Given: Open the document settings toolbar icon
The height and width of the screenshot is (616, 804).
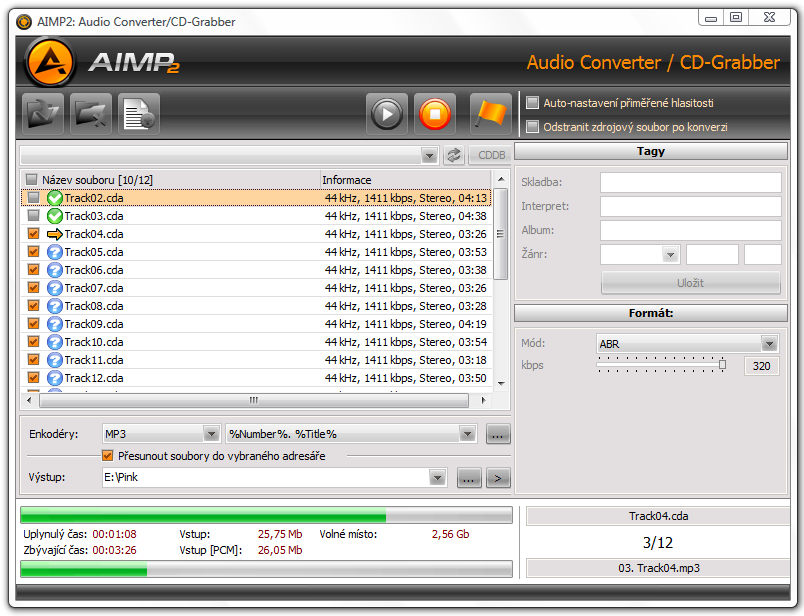Looking at the screenshot, I should click(x=139, y=114).
